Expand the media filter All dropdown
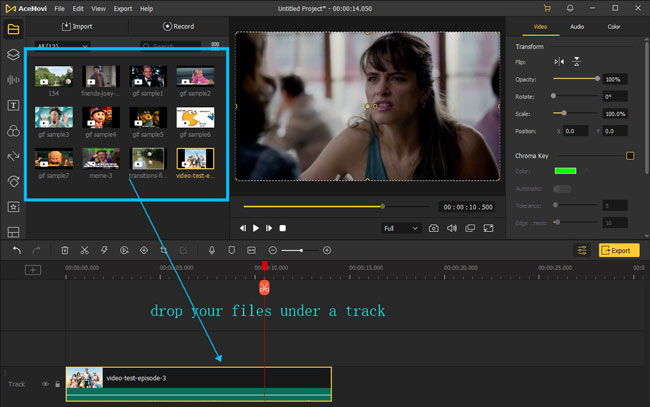Image resolution: width=650 pixels, height=407 pixels. coord(62,46)
